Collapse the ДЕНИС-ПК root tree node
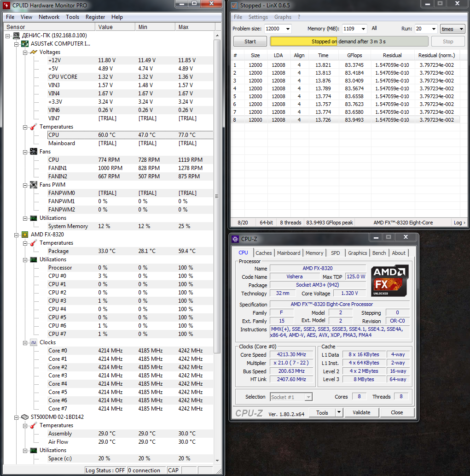 7,36
